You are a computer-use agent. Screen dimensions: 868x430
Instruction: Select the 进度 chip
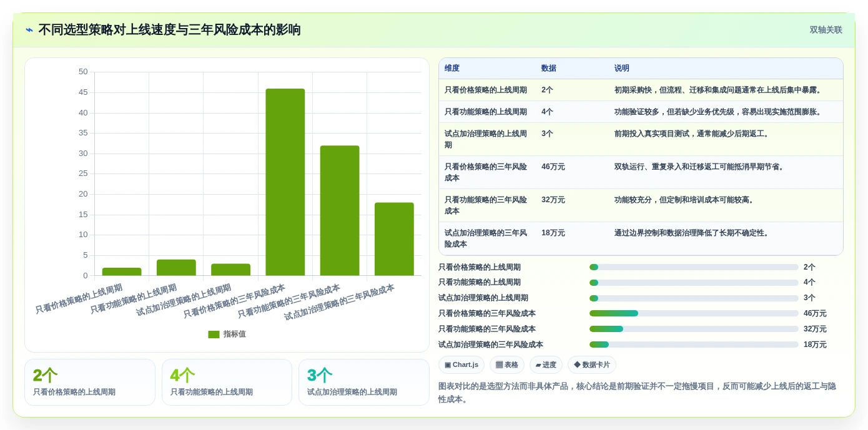click(x=546, y=365)
